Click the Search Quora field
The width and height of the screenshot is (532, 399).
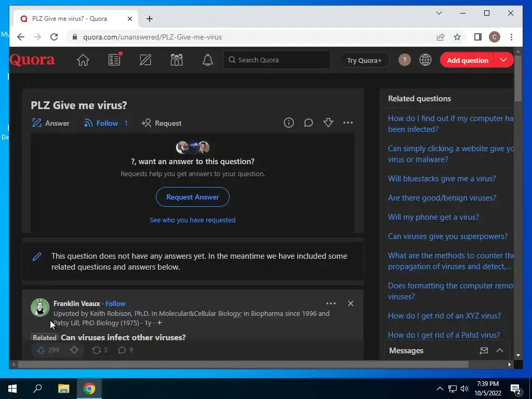click(277, 60)
